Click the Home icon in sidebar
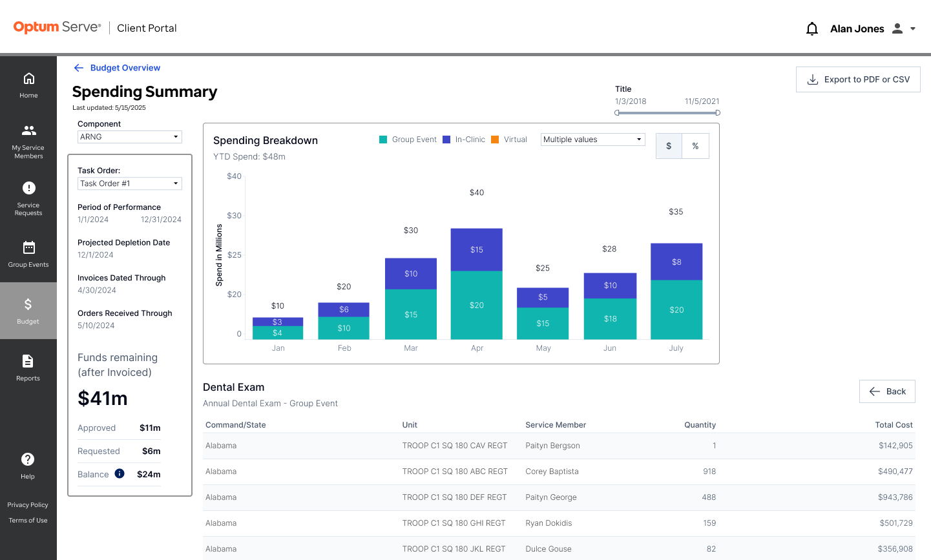Image resolution: width=931 pixels, height=560 pixels. click(x=29, y=78)
